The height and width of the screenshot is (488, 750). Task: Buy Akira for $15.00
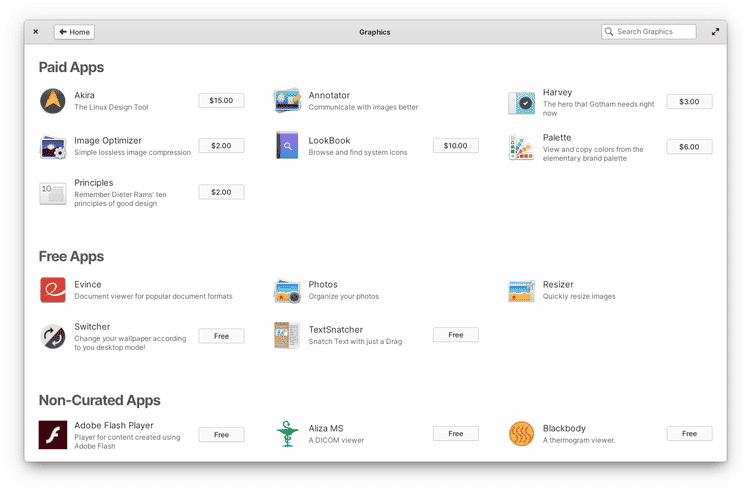click(221, 101)
